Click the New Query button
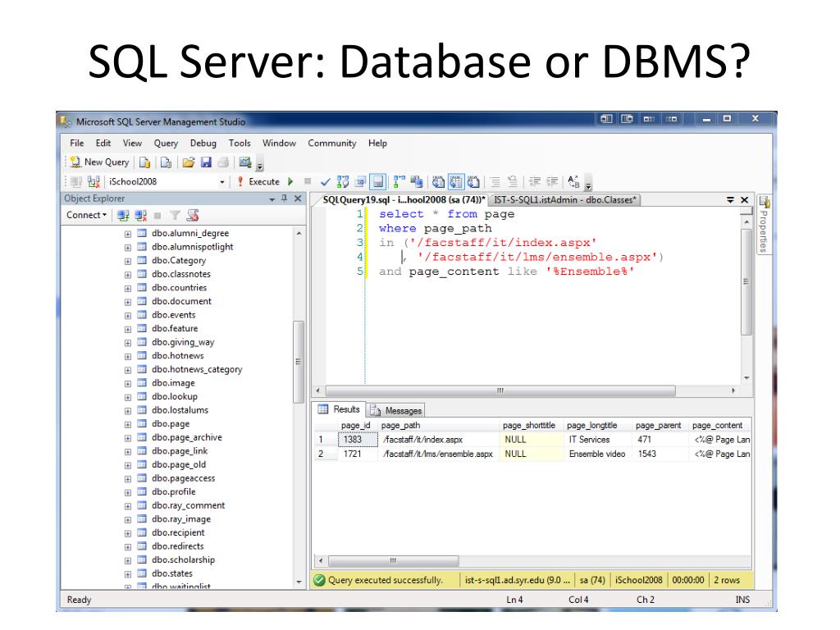840x630 pixels. [100, 162]
